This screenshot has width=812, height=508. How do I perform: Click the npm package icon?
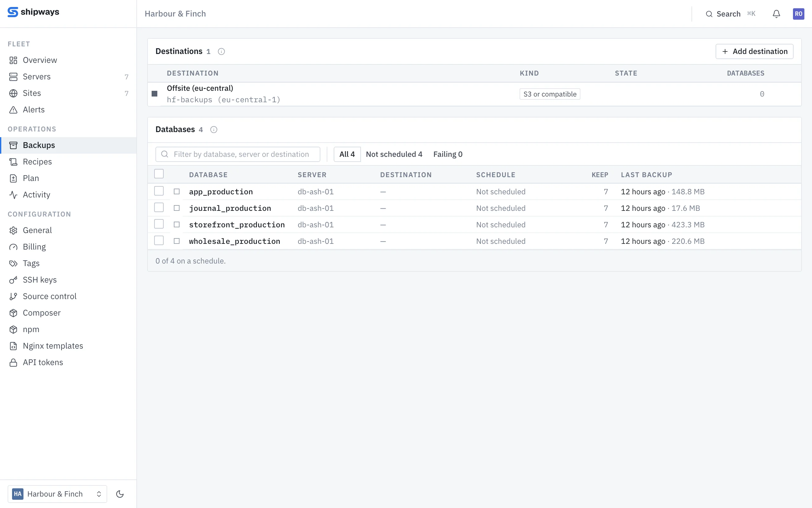pyautogui.click(x=13, y=329)
